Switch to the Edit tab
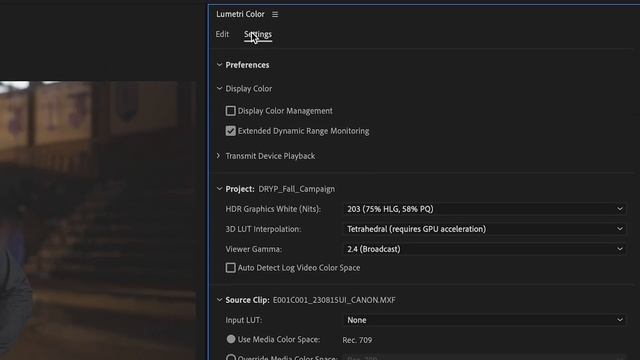This screenshot has height=360, width=640. tap(222, 34)
